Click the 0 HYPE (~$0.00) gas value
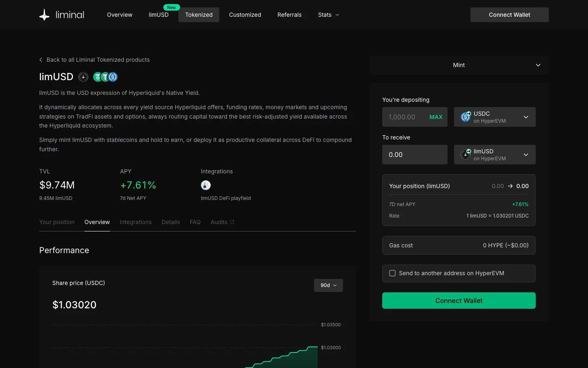This screenshot has height=368, width=588. pyautogui.click(x=506, y=245)
